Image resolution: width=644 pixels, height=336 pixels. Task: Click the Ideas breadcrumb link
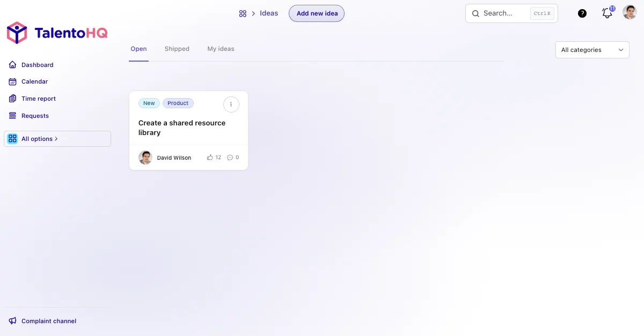tap(269, 13)
